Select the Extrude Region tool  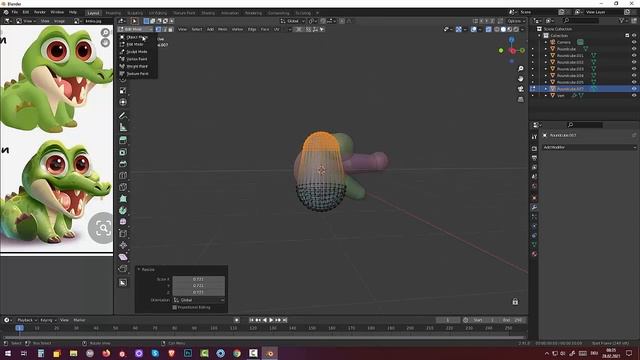(123, 140)
